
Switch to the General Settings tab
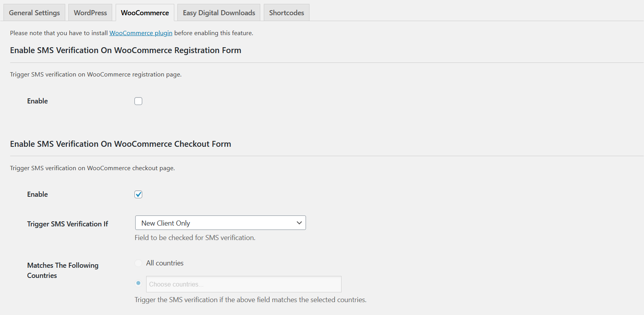click(34, 13)
